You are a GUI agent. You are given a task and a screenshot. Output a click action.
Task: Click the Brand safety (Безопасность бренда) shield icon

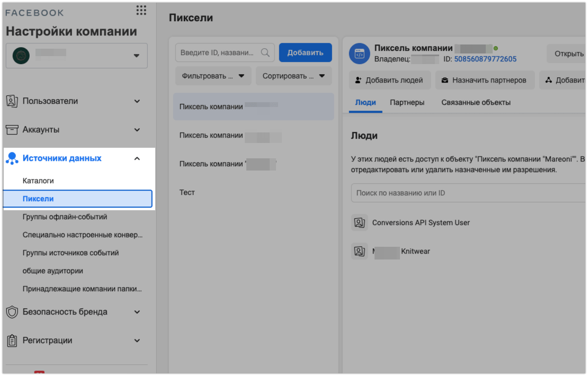(12, 312)
